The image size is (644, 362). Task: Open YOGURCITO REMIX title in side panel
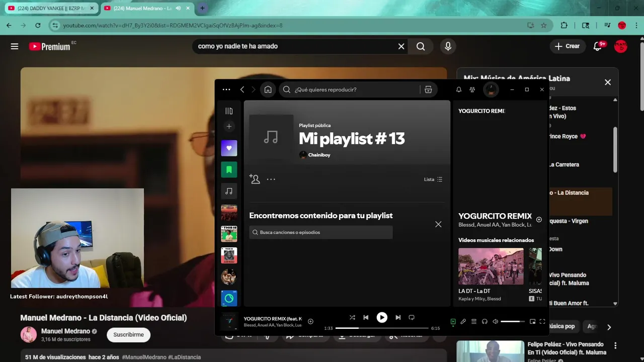point(495,216)
